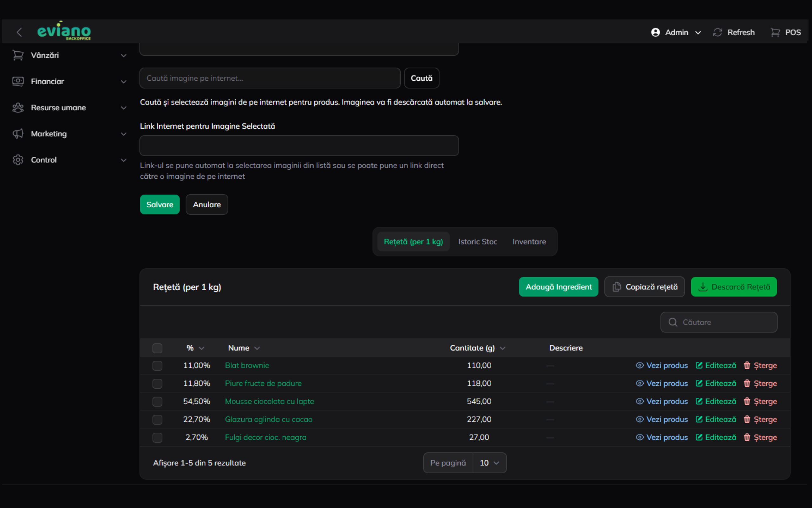Click trash icon for Fulgi decor cioc. neagra

coord(747,437)
